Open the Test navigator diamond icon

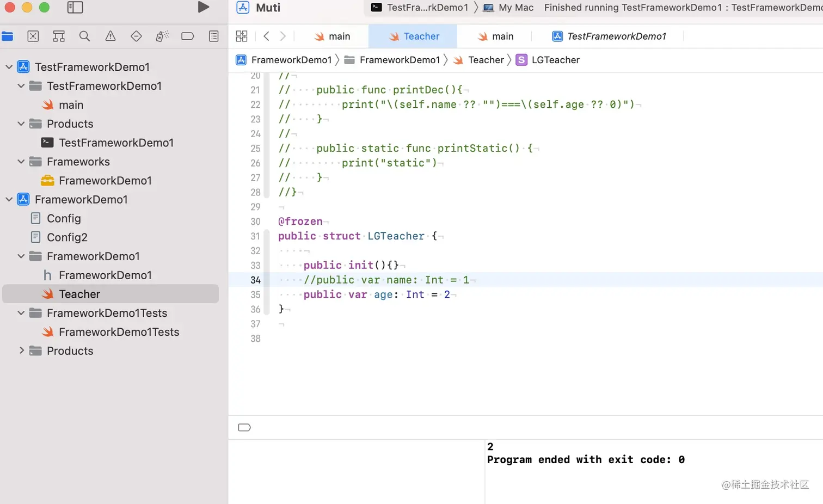(x=136, y=36)
